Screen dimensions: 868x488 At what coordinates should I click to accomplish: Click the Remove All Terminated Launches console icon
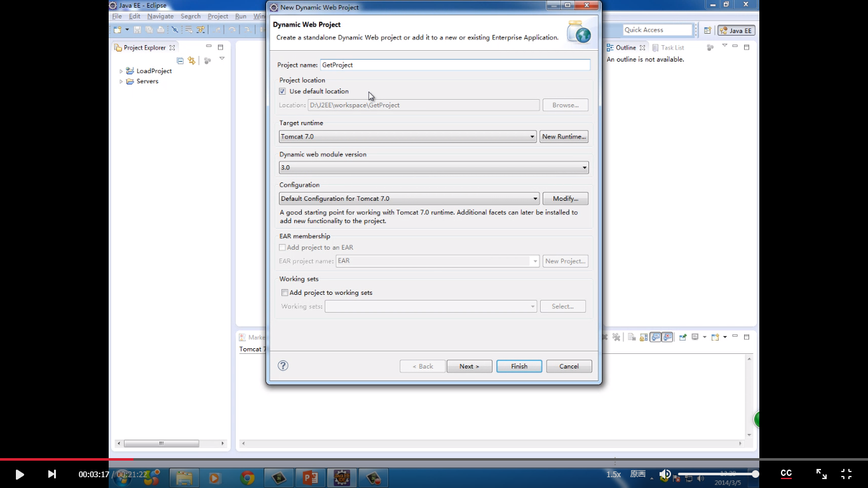[x=616, y=337]
